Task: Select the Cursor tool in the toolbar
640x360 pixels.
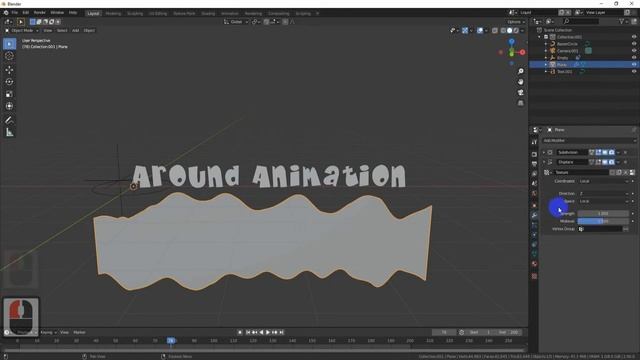Action: (x=9, y=56)
